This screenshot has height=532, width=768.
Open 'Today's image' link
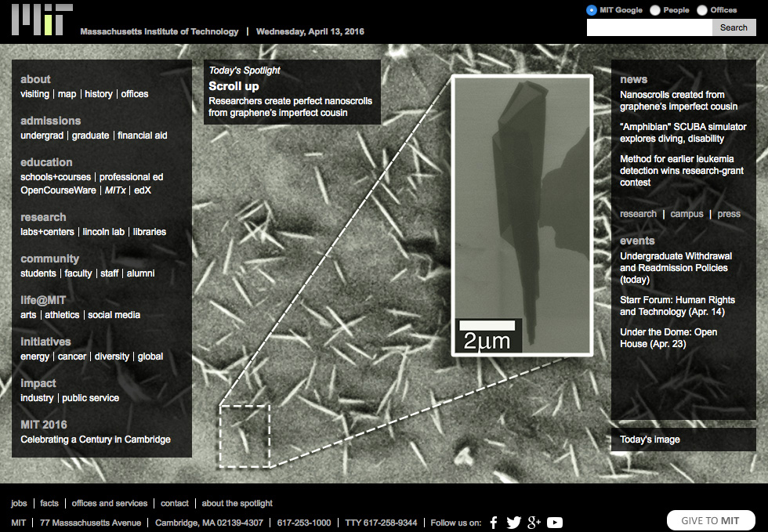[650, 440]
